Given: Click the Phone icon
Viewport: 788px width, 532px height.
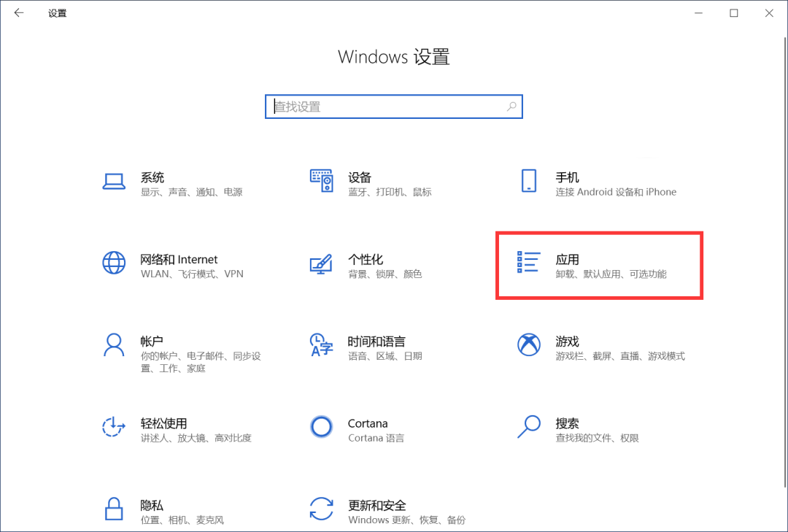Looking at the screenshot, I should click(529, 180).
